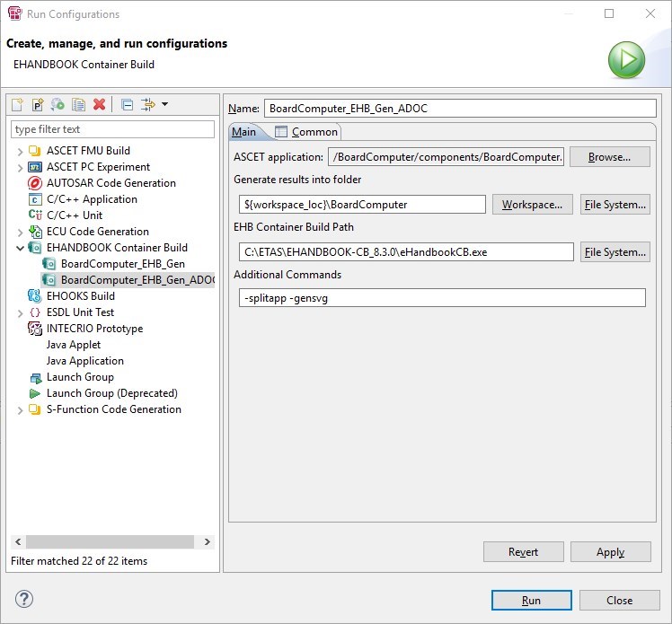Click the Generate results folder field

click(x=362, y=205)
